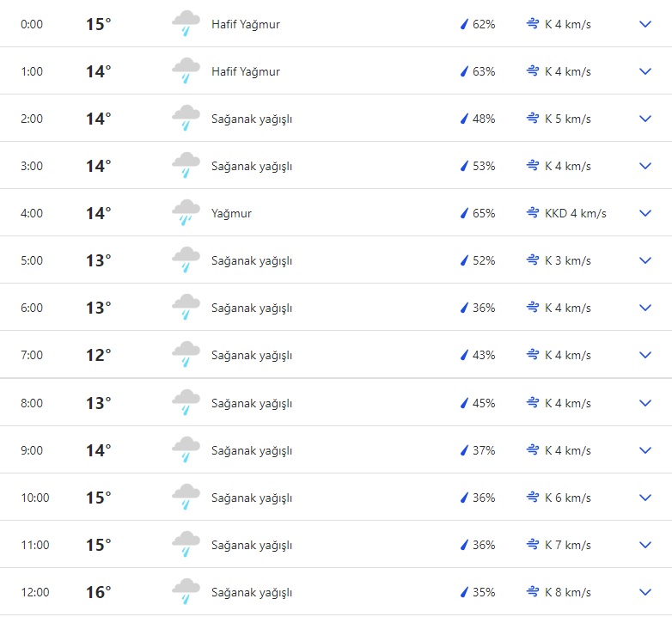Viewport: 672px width, 617px height.
Task: Click the wind icon in the 4:00 row
Action: click(x=533, y=213)
